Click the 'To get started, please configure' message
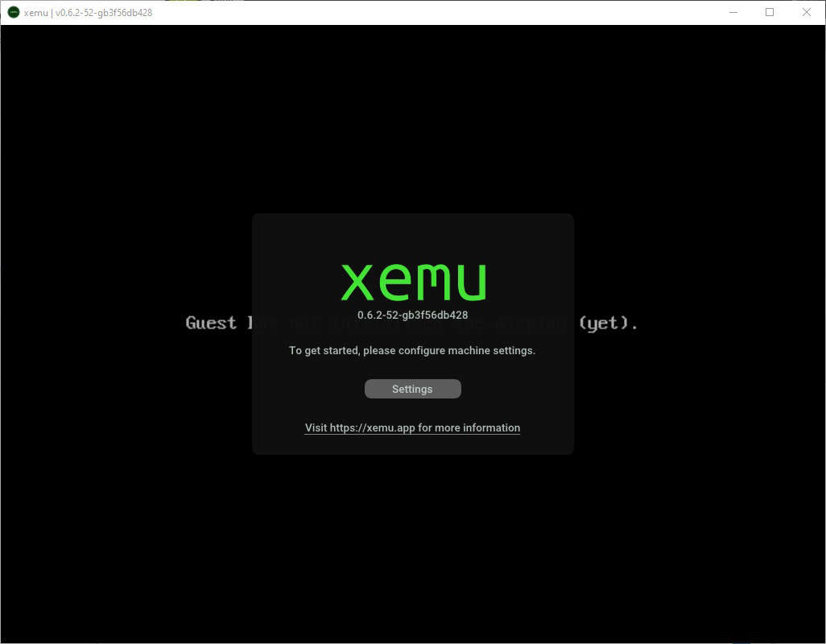The height and width of the screenshot is (644, 826). pyautogui.click(x=412, y=350)
